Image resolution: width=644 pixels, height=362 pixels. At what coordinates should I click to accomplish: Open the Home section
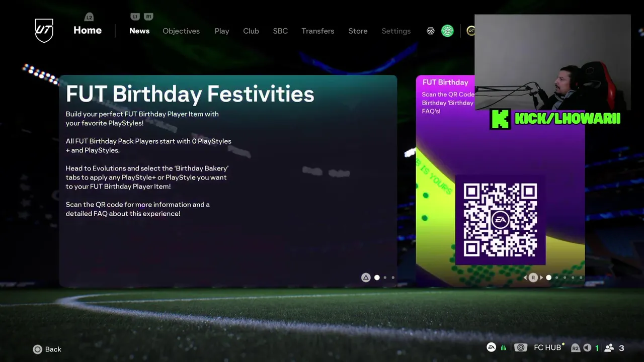click(88, 30)
